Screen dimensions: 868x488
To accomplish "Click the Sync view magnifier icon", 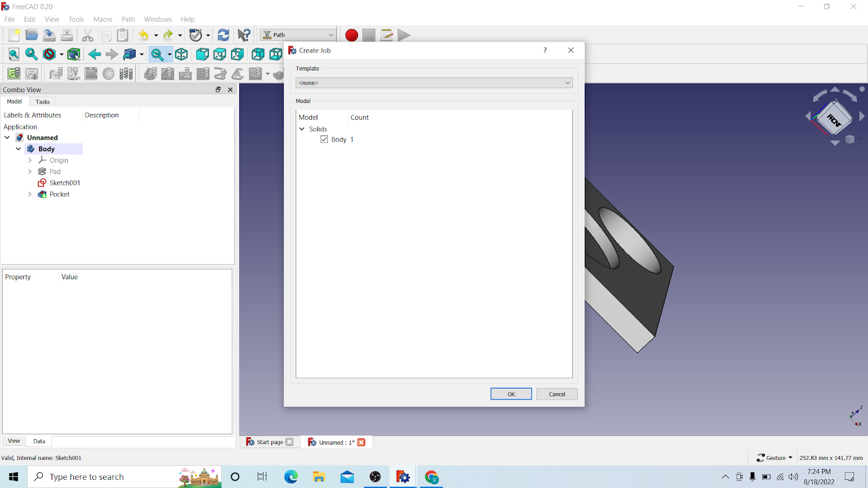I will click(x=157, y=54).
